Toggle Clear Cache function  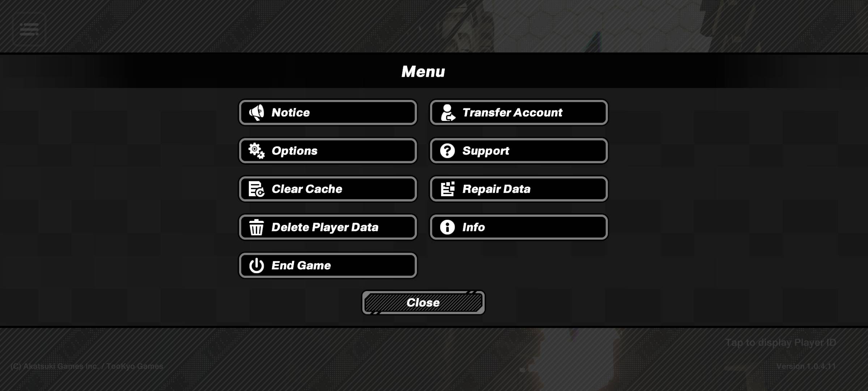click(328, 188)
